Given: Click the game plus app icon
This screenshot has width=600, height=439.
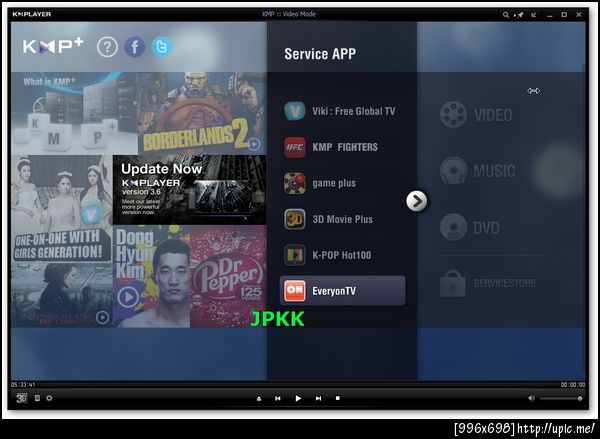Looking at the screenshot, I should 295,183.
